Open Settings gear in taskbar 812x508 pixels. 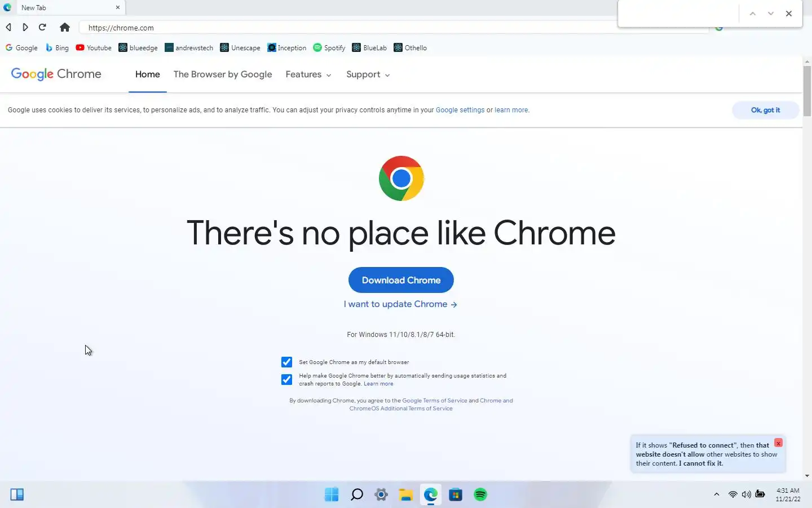[381, 494]
